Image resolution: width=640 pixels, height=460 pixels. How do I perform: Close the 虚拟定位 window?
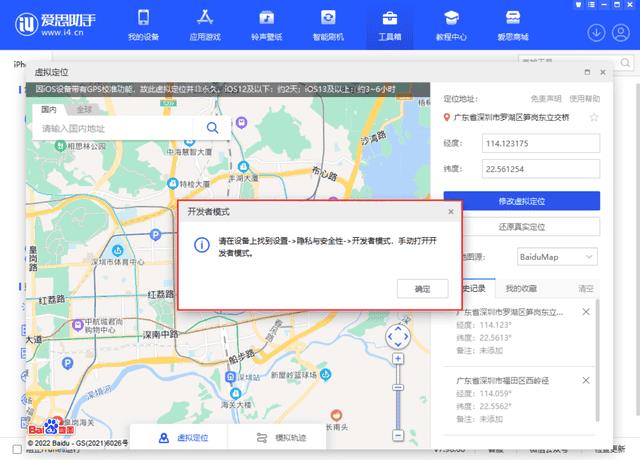click(603, 72)
